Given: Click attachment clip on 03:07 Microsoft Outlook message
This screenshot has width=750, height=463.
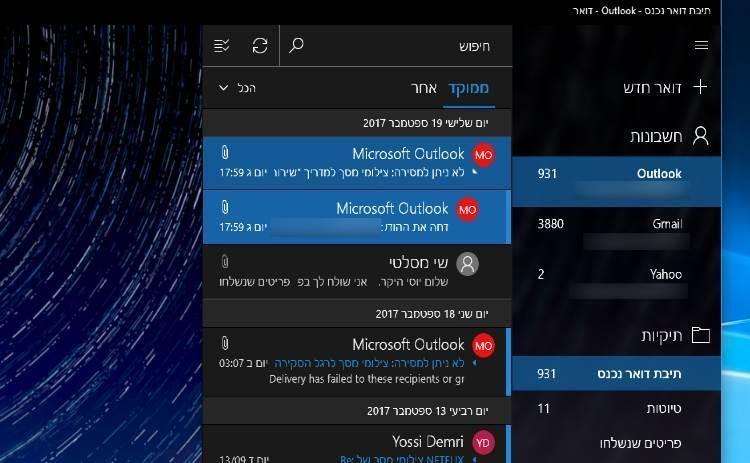Looking at the screenshot, I should pyautogui.click(x=225, y=343).
